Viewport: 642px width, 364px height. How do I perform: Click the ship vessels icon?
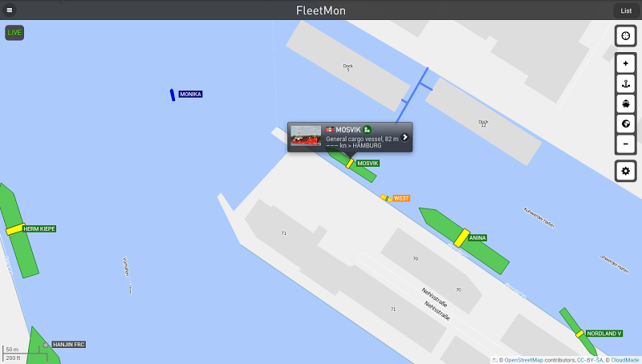[x=625, y=104]
